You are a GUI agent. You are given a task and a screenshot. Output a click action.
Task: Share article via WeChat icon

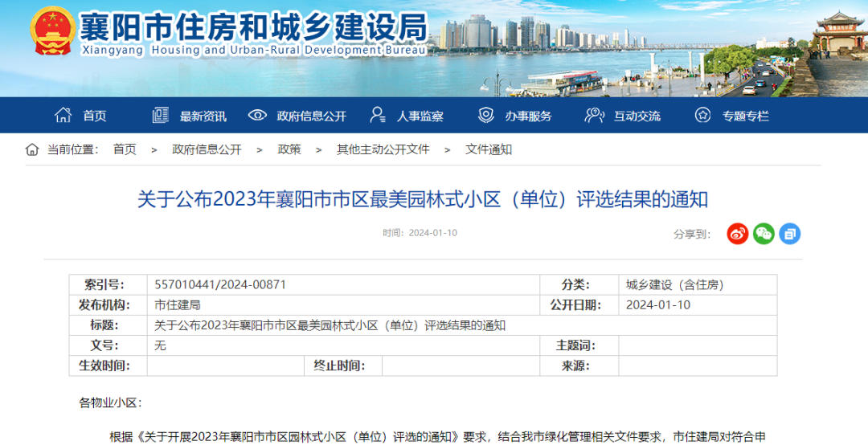pos(764,234)
